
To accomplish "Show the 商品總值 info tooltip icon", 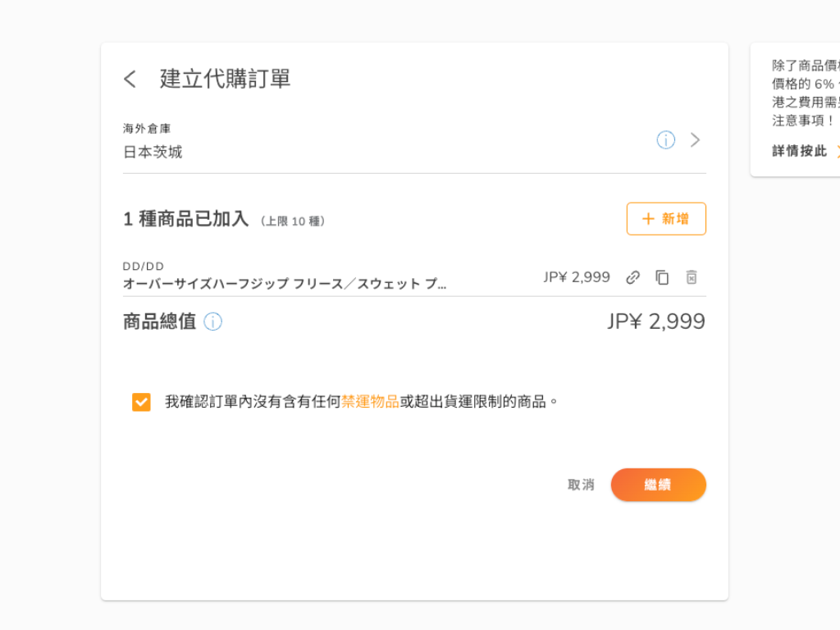I will [x=213, y=322].
